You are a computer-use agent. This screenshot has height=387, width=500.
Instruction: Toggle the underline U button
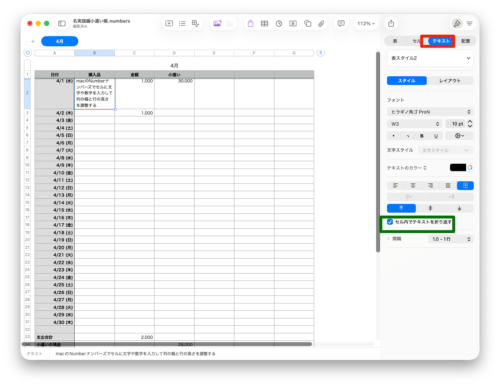[436, 136]
